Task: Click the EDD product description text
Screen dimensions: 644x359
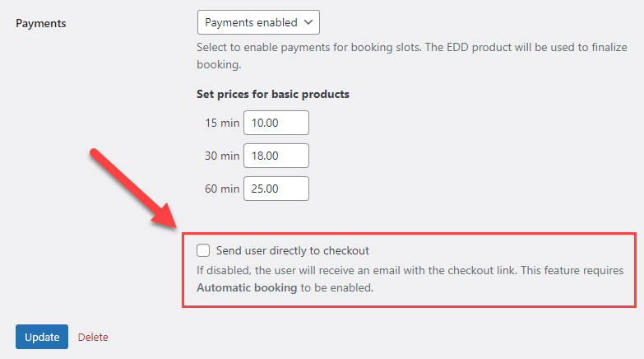Action: (x=412, y=56)
